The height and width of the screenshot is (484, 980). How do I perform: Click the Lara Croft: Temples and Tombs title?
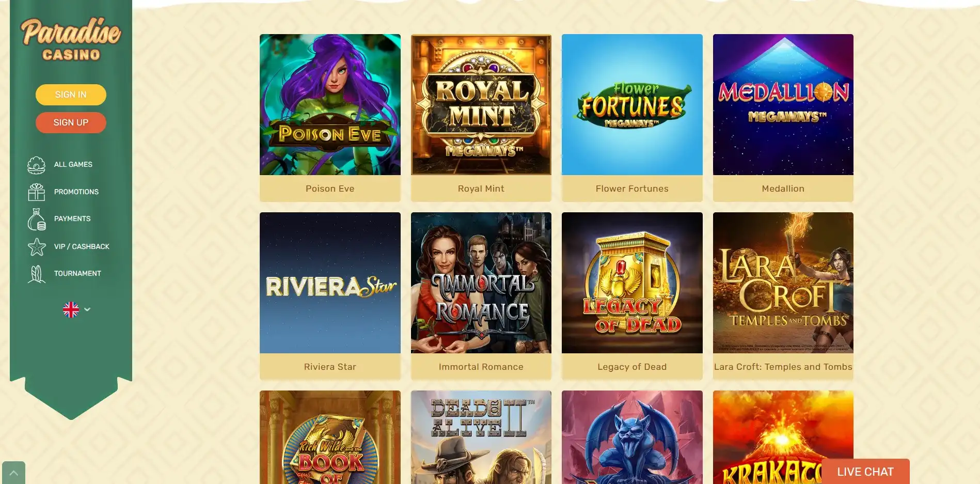[783, 367]
